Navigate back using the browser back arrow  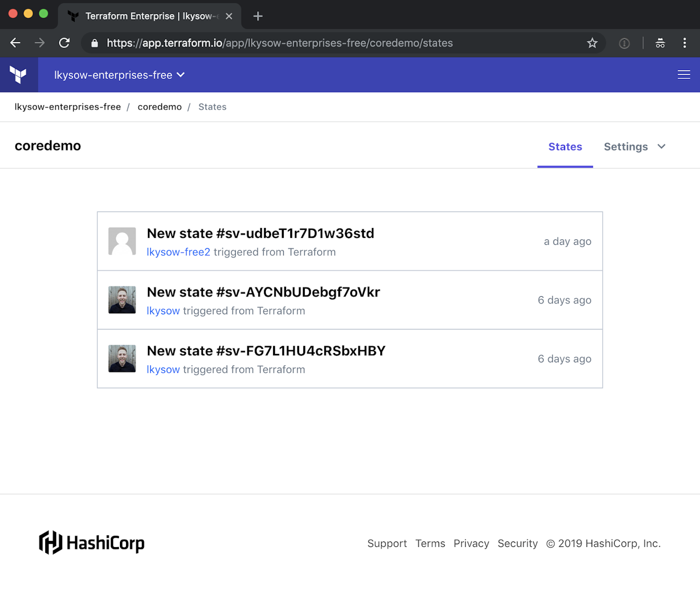[15, 43]
